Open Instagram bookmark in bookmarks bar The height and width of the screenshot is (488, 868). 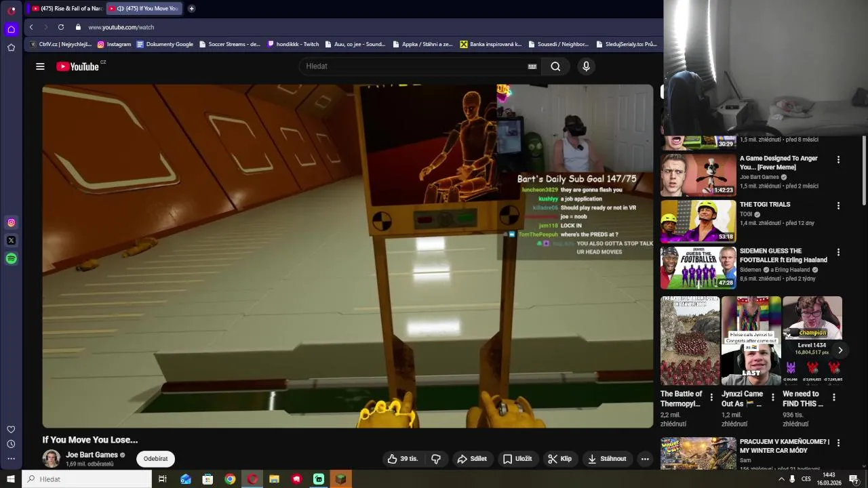114,44
